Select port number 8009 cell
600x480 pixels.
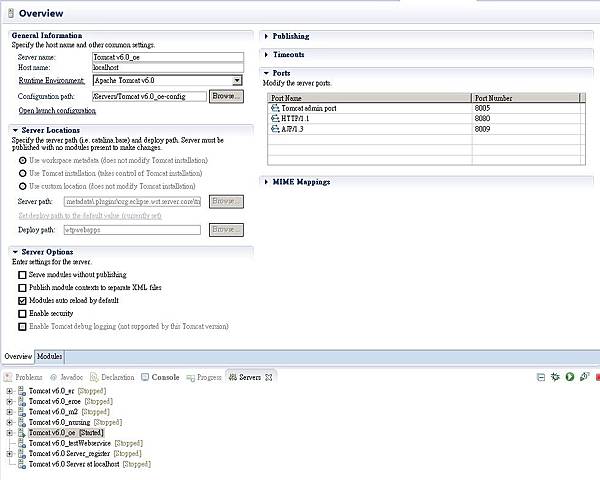pos(526,129)
